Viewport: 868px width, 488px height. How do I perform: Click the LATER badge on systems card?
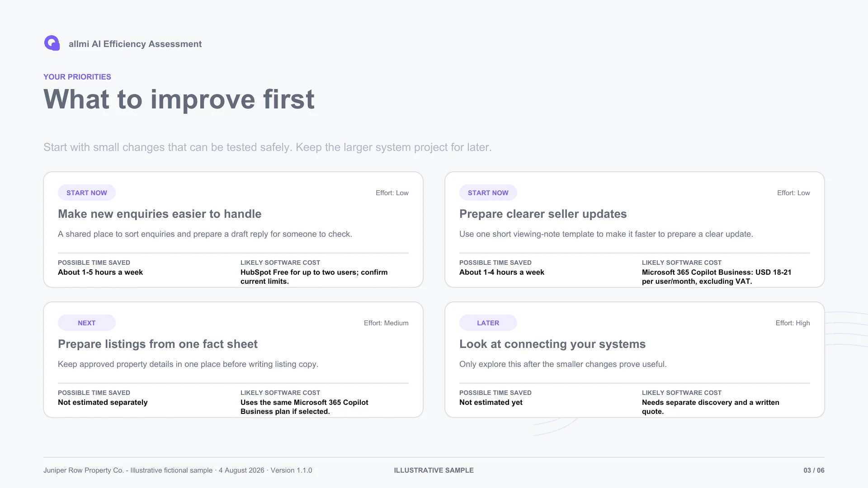tap(488, 323)
